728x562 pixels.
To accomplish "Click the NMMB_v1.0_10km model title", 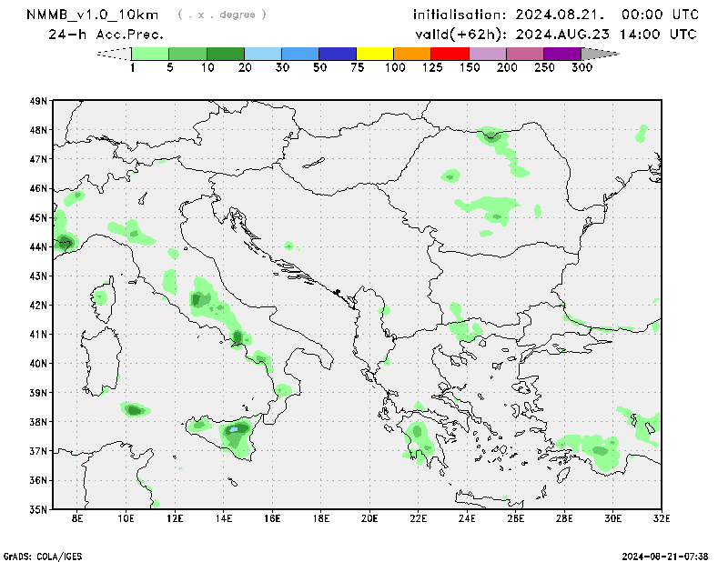I will click(93, 15).
